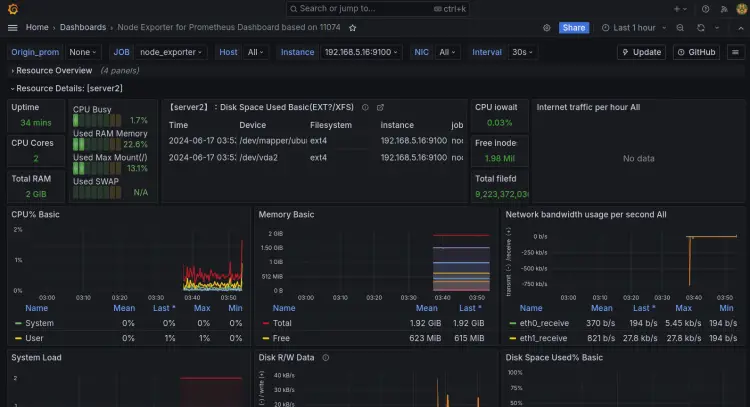Click the Update link button
This screenshot has width=750, height=407.
coord(641,52)
